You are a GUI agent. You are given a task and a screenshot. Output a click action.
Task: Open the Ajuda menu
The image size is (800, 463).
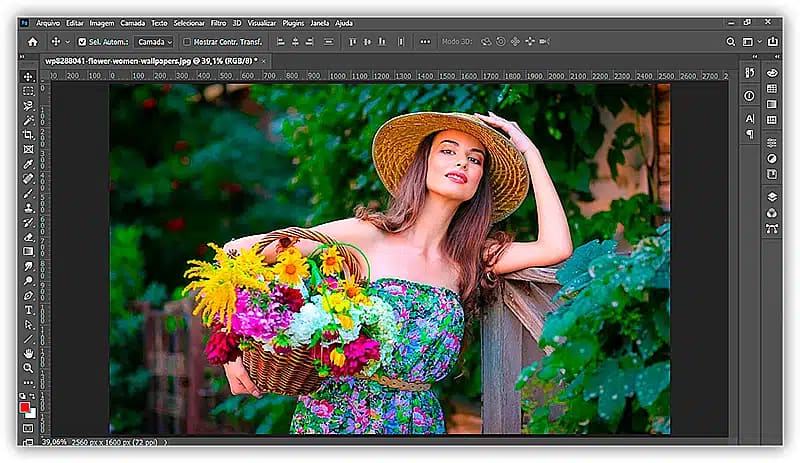coord(344,23)
